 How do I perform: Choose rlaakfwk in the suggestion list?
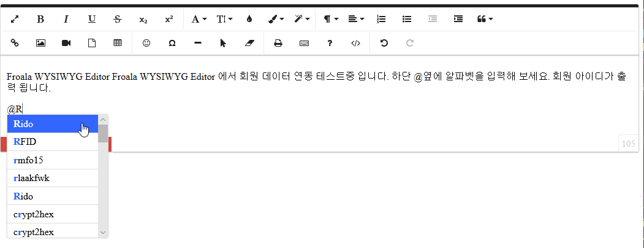[53, 178]
